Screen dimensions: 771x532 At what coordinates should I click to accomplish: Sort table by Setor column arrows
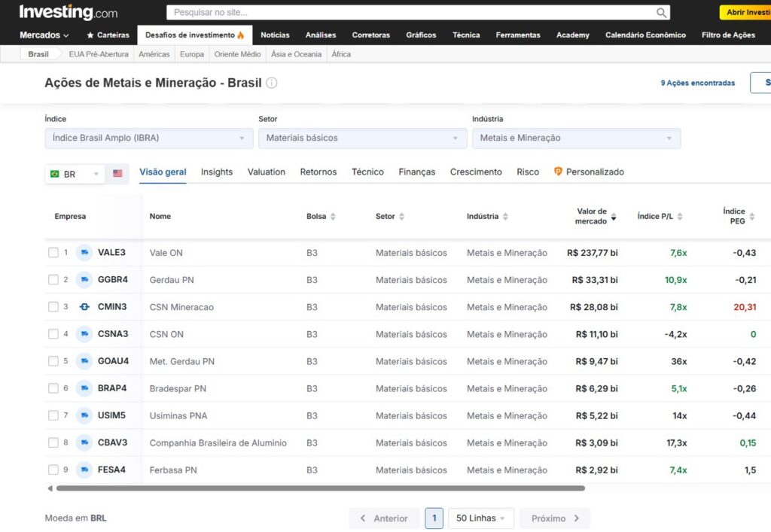402,217
